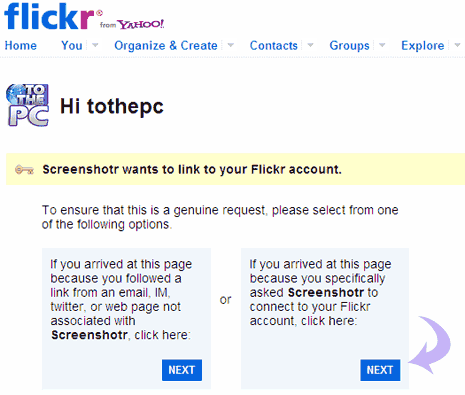The image size is (465, 395).
Task: Expand the Explore dropdown arrow
Action: (457, 45)
